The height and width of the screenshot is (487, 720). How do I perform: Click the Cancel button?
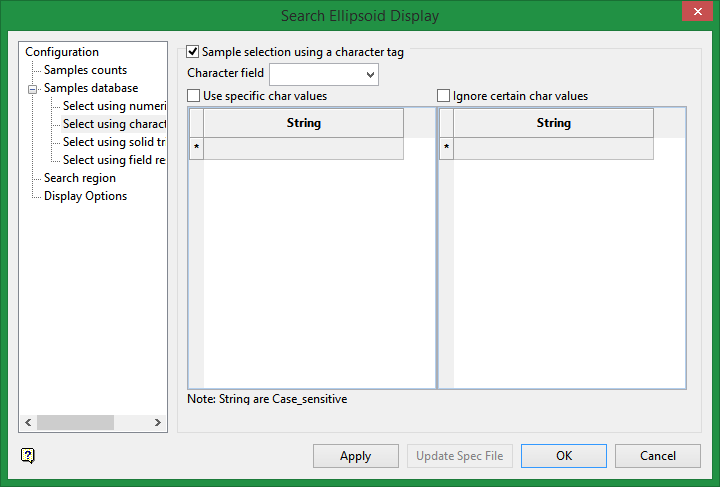pyautogui.click(x=657, y=456)
